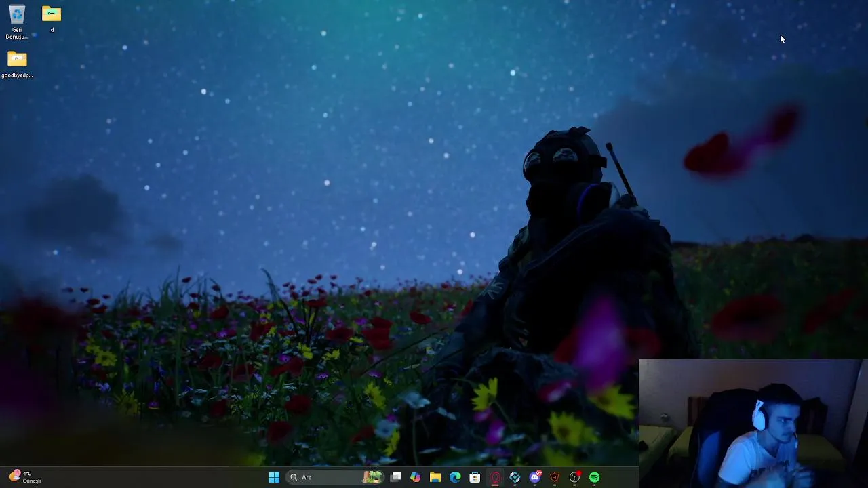Open Discord with notification badge
Screen dimensions: 868x488
coord(535,477)
